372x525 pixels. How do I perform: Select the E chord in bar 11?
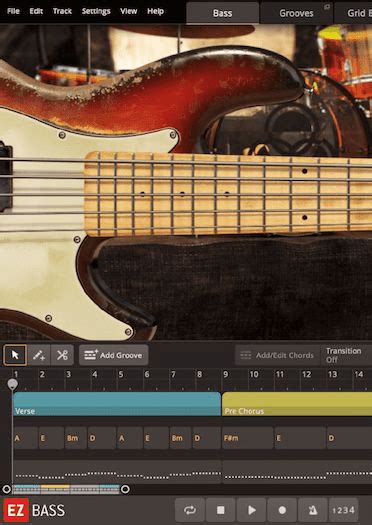pyautogui.click(x=300, y=438)
